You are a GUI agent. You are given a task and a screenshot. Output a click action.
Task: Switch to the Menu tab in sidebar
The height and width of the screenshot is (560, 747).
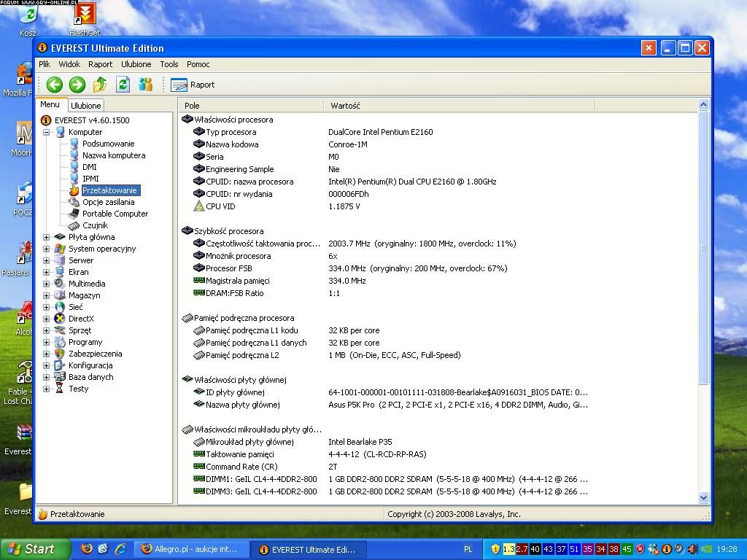[50, 104]
